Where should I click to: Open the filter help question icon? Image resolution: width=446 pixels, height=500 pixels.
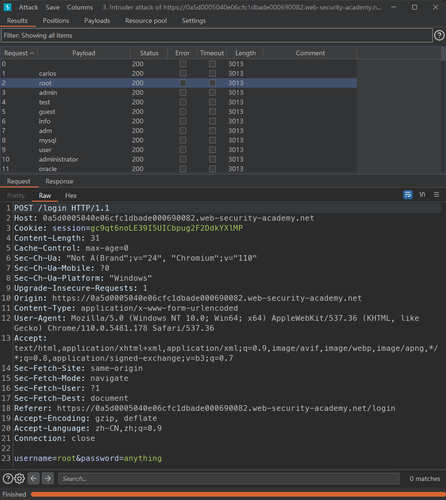(439, 35)
